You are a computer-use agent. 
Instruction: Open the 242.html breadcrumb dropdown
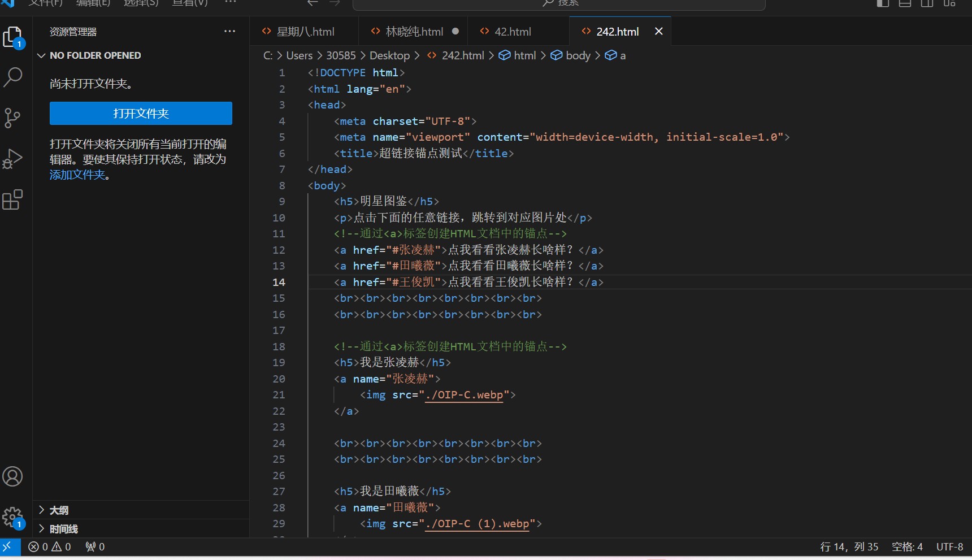coord(456,55)
